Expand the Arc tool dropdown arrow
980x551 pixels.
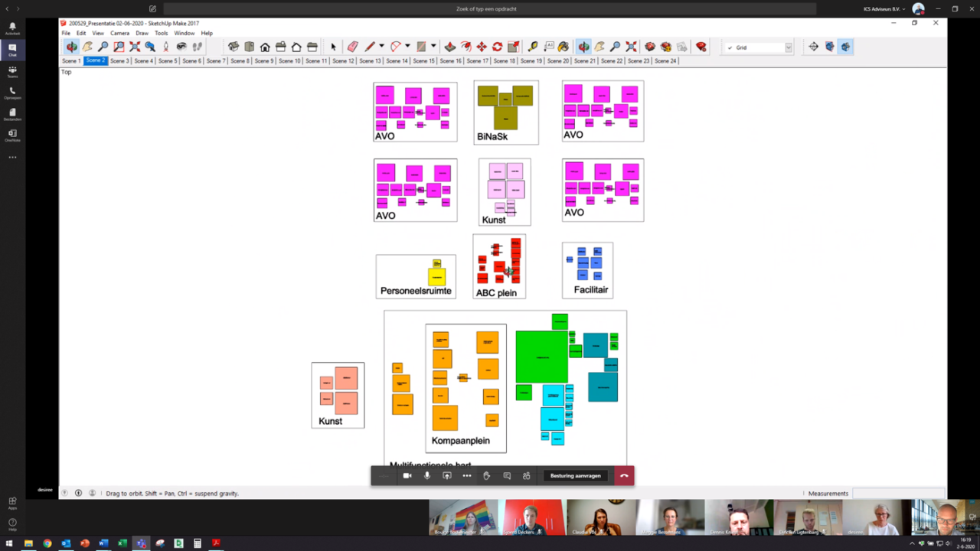coord(407,47)
